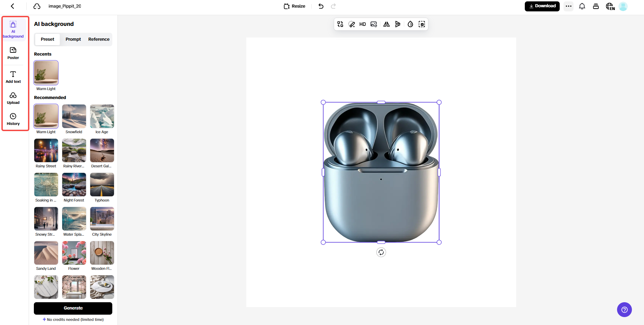Click the image-swap icon right of HD
644x325 pixels.
(x=374, y=24)
